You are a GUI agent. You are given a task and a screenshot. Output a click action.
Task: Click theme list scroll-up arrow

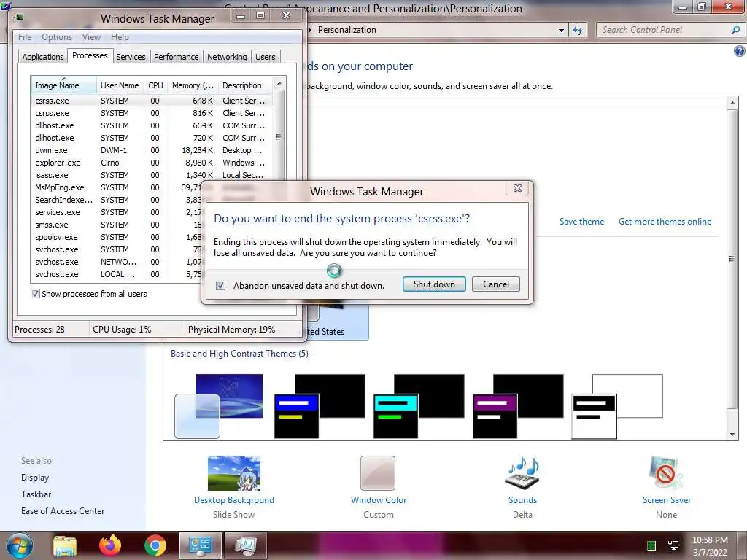[x=732, y=103]
